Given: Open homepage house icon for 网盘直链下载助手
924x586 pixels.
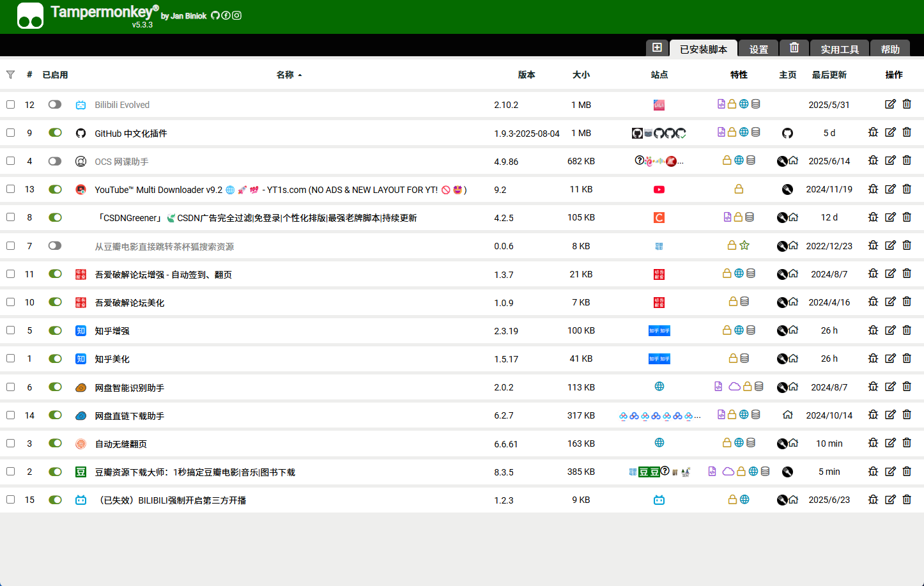Looking at the screenshot, I should click(787, 415).
